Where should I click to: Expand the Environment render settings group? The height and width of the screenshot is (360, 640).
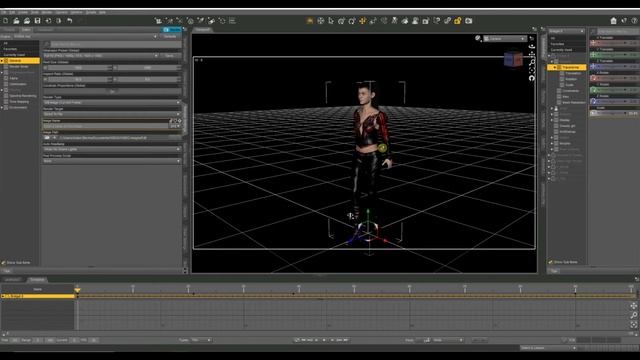(x=2, y=108)
